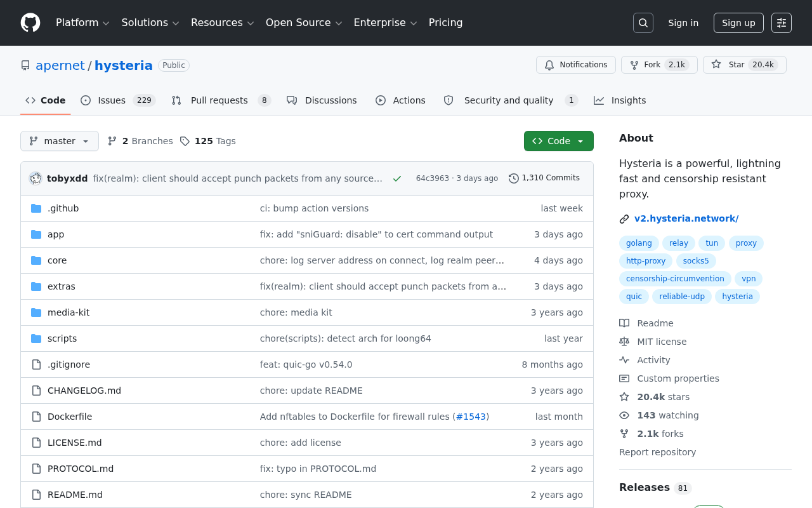The image size is (812, 508).
Task: Click the Sign in link
Action: click(x=683, y=23)
